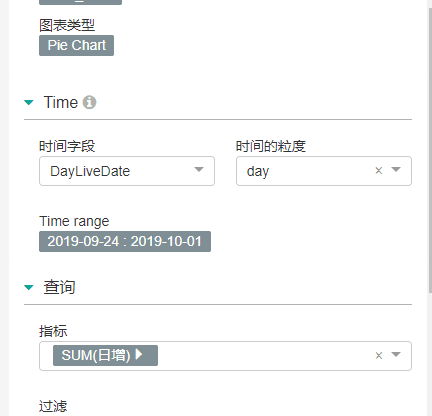This screenshot has height=416, width=432.
Task: Click the Time section info icon
Action: [89, 102]
